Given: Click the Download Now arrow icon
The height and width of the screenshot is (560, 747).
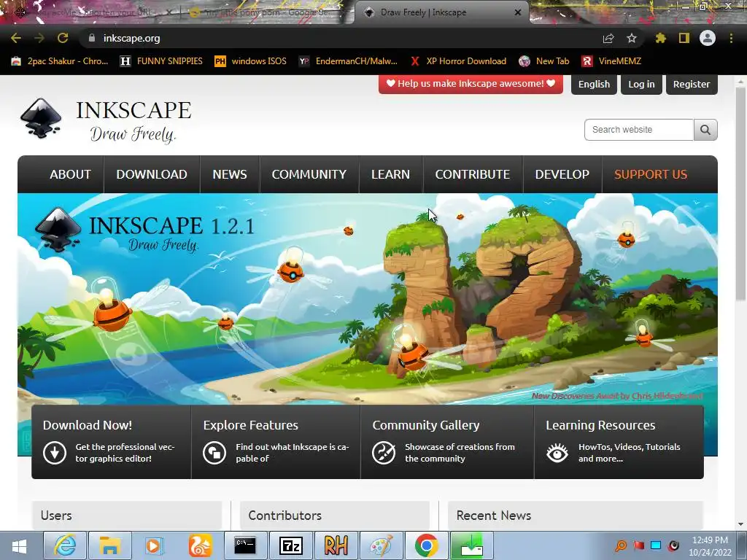Looking at the screenshot, I should [x=55, y=452].
